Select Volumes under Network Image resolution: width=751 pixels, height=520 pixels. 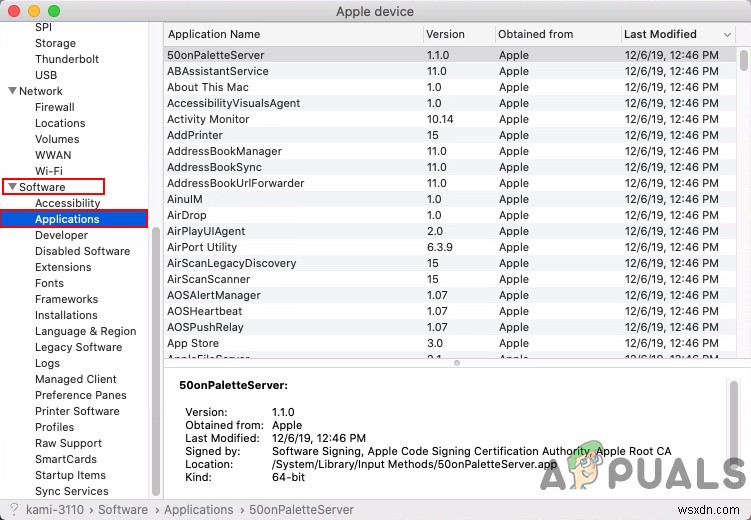(x=57, y=139)
